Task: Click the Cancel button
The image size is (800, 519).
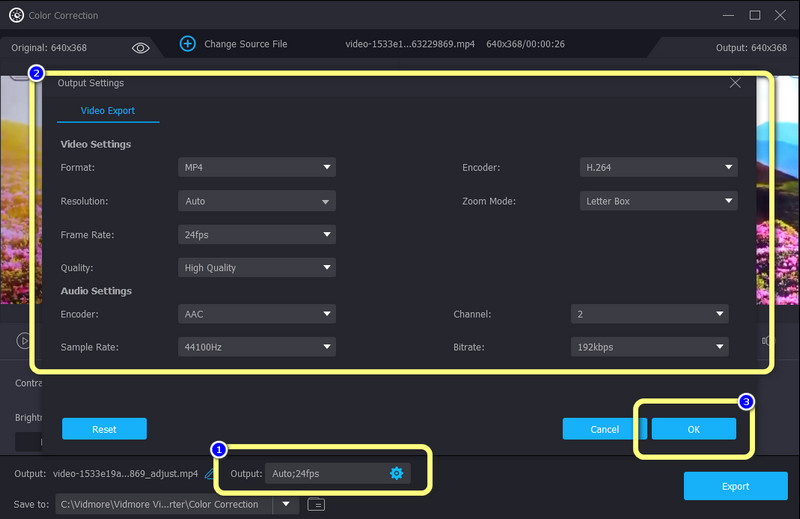Action: [x=604, y=429]
